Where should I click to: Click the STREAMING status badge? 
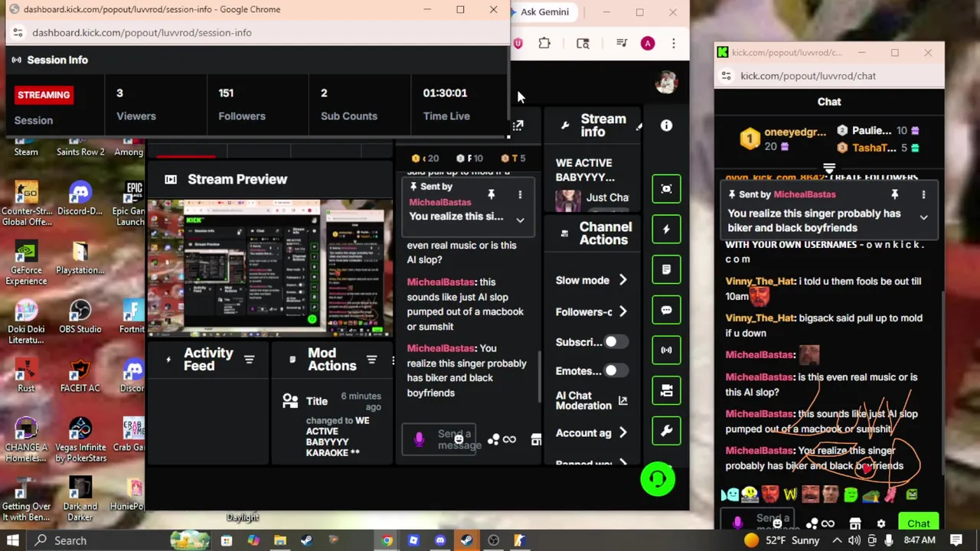click(44, 95)
